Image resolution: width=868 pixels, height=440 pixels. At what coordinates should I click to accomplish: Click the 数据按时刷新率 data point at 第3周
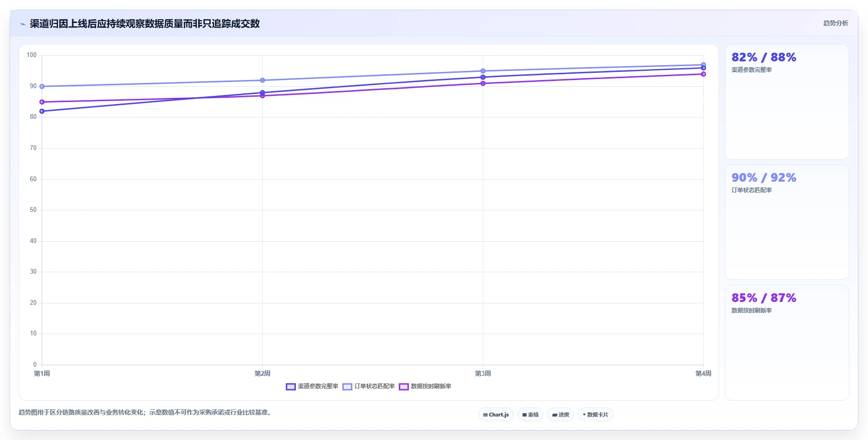click(483, 83)
